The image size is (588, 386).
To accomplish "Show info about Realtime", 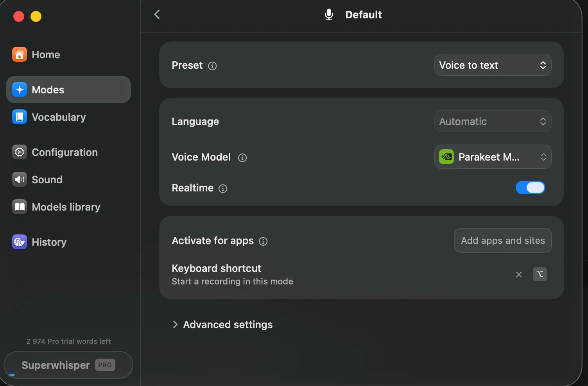I will (223, 189).
